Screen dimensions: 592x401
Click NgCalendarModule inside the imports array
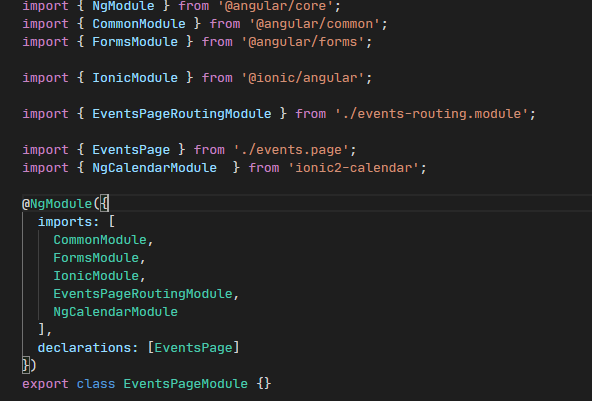[115, 312]
